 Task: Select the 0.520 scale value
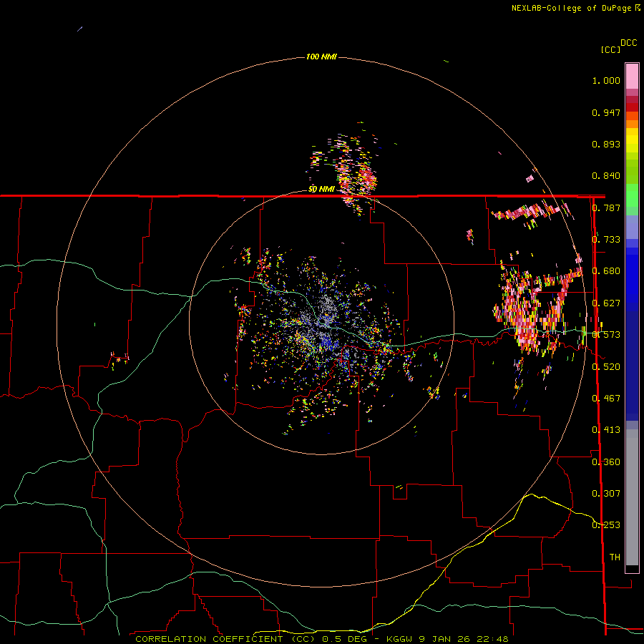[x=606, y=367]
